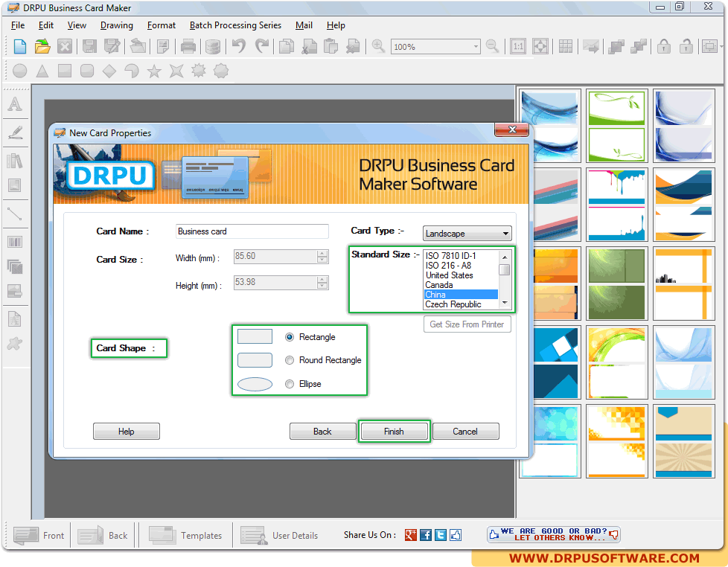Select the circle shape tool

[x=20, y=71]
